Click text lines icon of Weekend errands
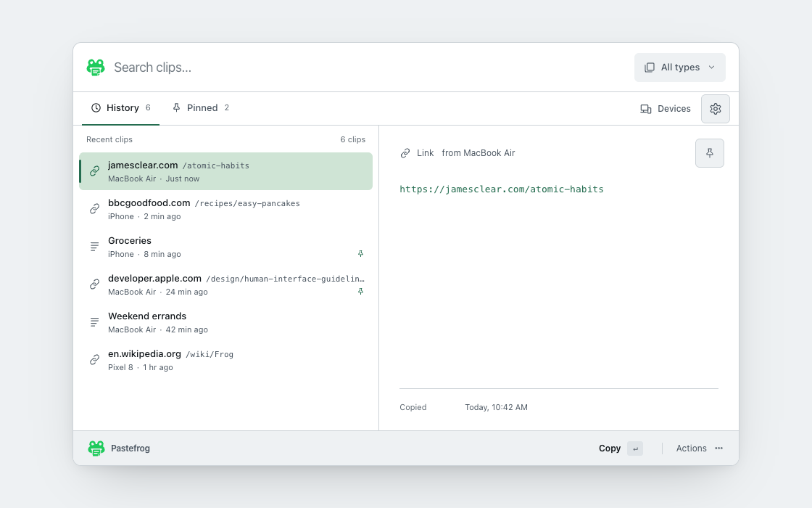This screenshot has width=812, height=508. pyautogui.click(x=94, y=322)
